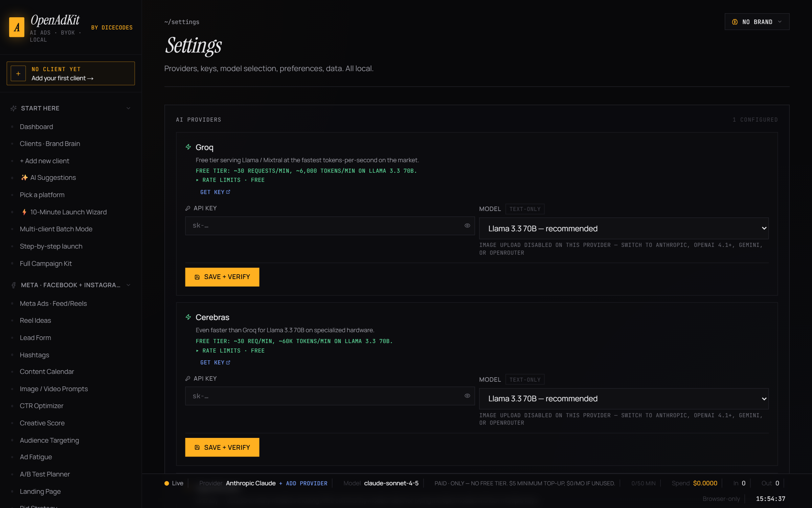The width and height of the screenshot is (812, 508).
Task: Click the 1 CONFIGURED label
Action: tap(755, 120)
